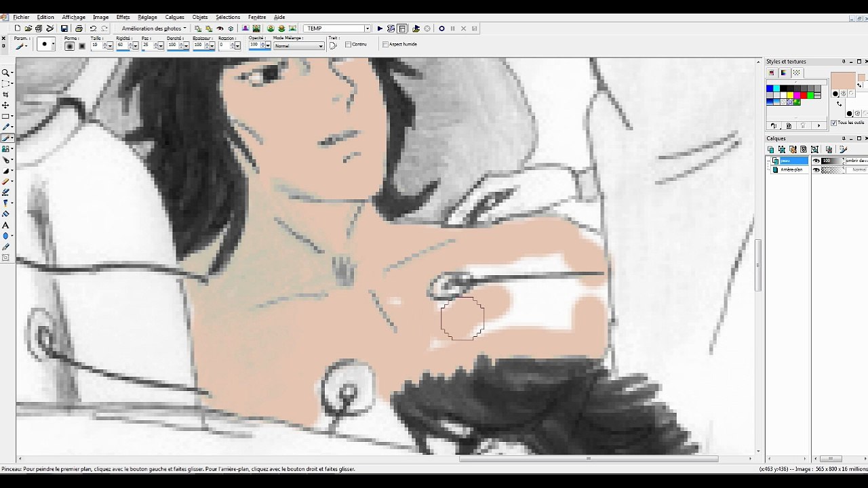Open the Aide menu
The height and width of the screenshot is (488, 868).
point(279,17)
